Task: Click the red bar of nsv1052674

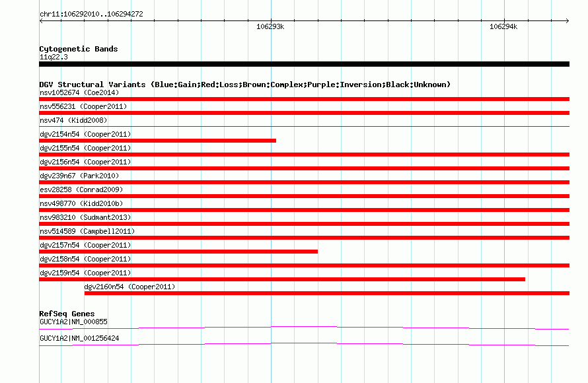Action: pos(304,99)
